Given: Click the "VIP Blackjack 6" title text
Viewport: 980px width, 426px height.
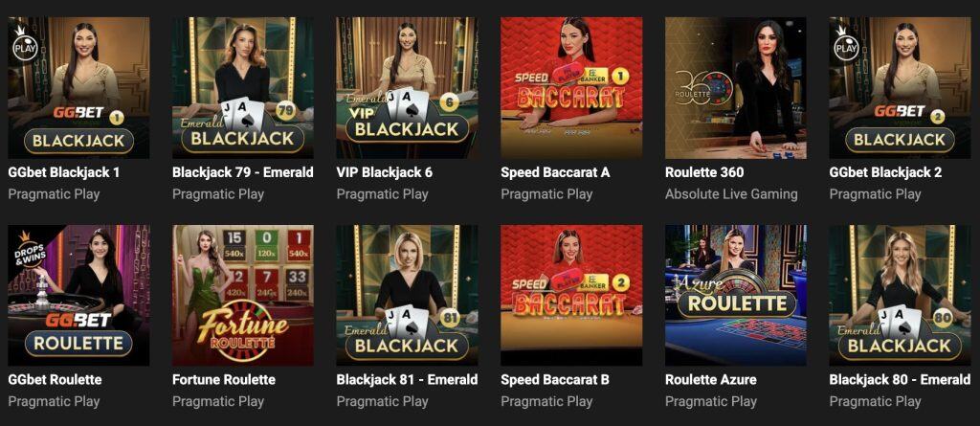Looking at the screenshot, I should (385, 172).
